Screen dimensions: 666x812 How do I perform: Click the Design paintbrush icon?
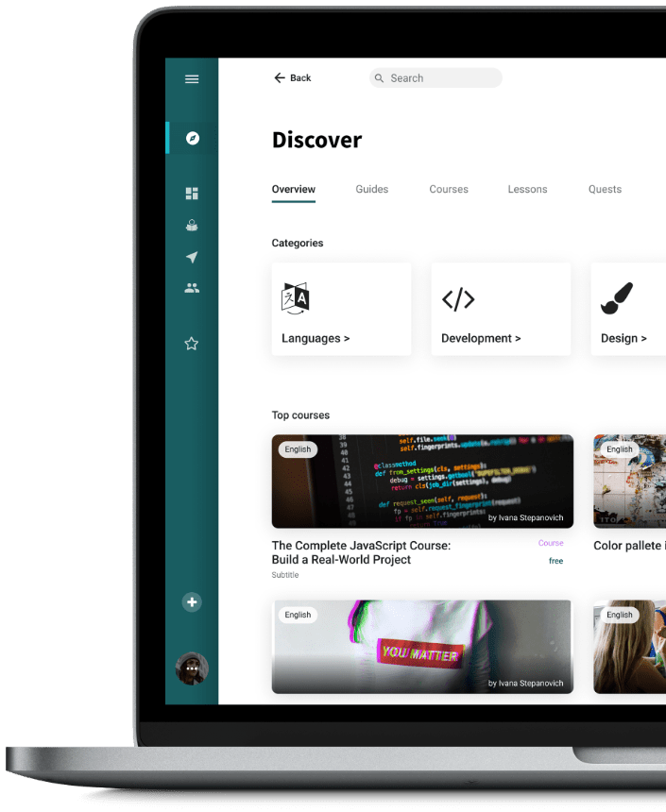[617, 298]
